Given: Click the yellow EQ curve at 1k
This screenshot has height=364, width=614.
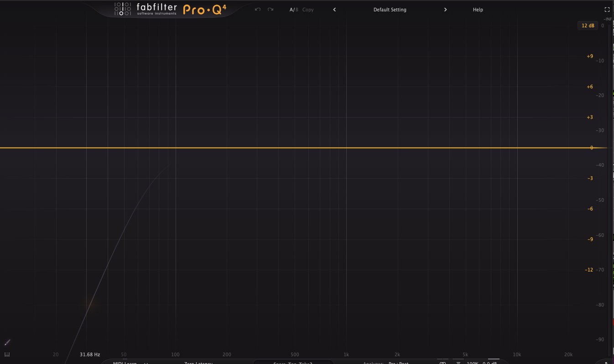Looking at the screenshot, I should [x=346, y=148].
